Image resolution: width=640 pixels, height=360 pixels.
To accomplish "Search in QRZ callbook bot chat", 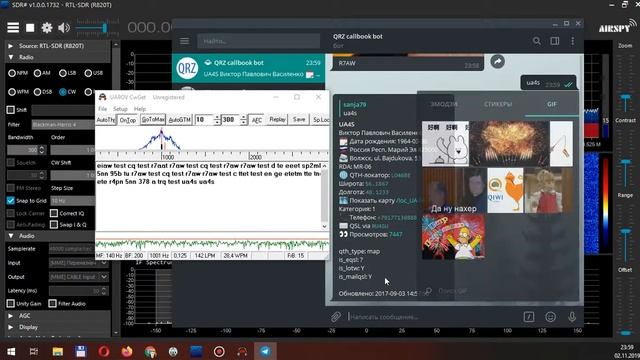I will (537, 41).
